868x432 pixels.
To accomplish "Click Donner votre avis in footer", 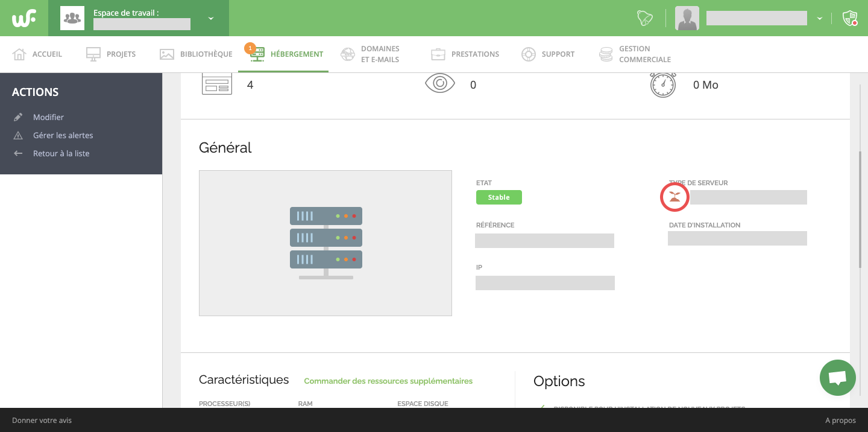I will coord(42,420).
